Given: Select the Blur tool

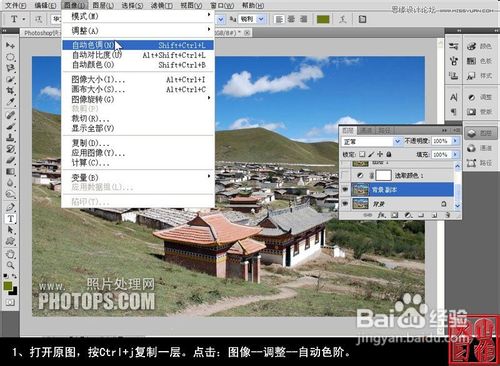Looking at the screenshot, I should pyautogui.click(x=10, y=183).
